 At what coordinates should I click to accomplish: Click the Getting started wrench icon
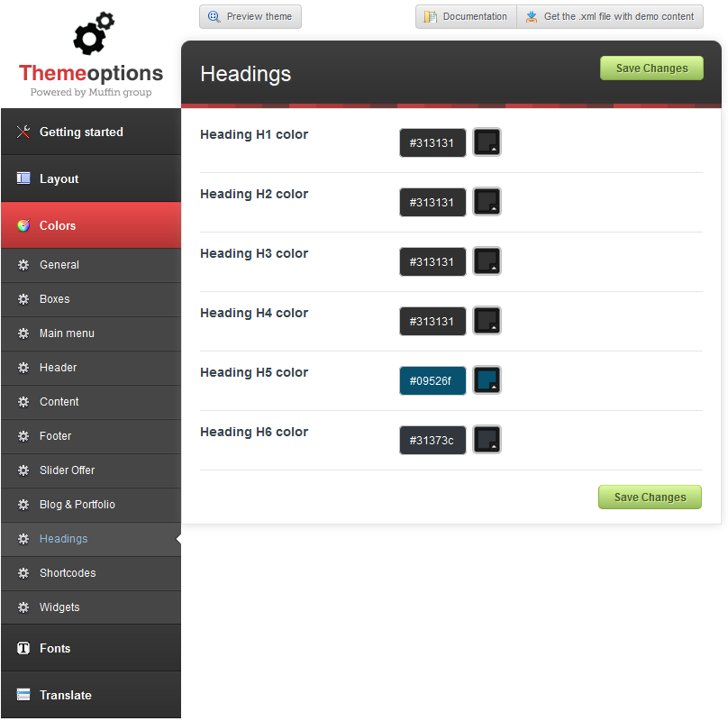(23, 132)
